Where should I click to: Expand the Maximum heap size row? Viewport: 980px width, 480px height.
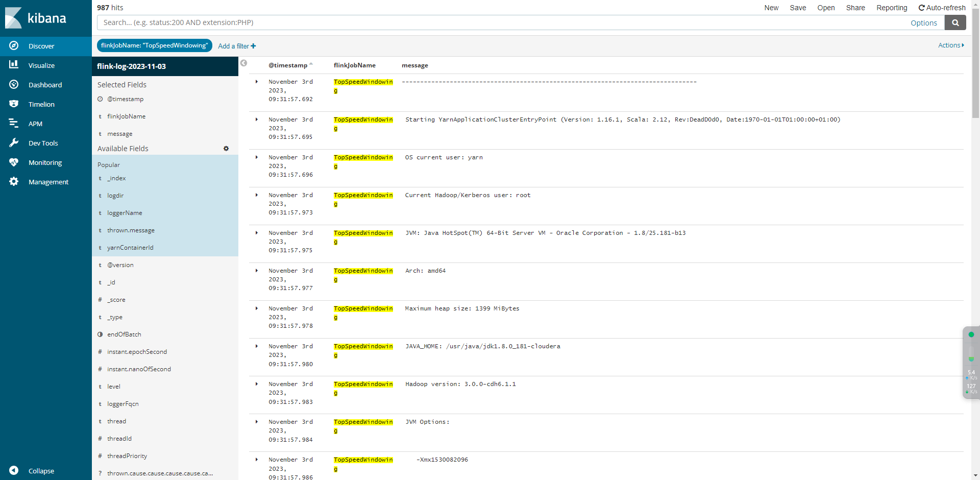pyautogui.click(x=257, y=308)
